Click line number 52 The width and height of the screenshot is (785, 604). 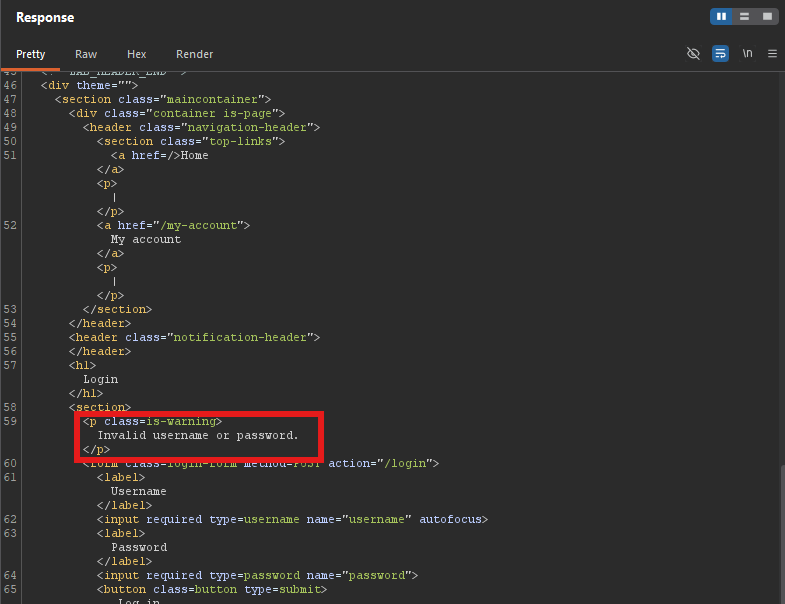click(x=10, y=225)
